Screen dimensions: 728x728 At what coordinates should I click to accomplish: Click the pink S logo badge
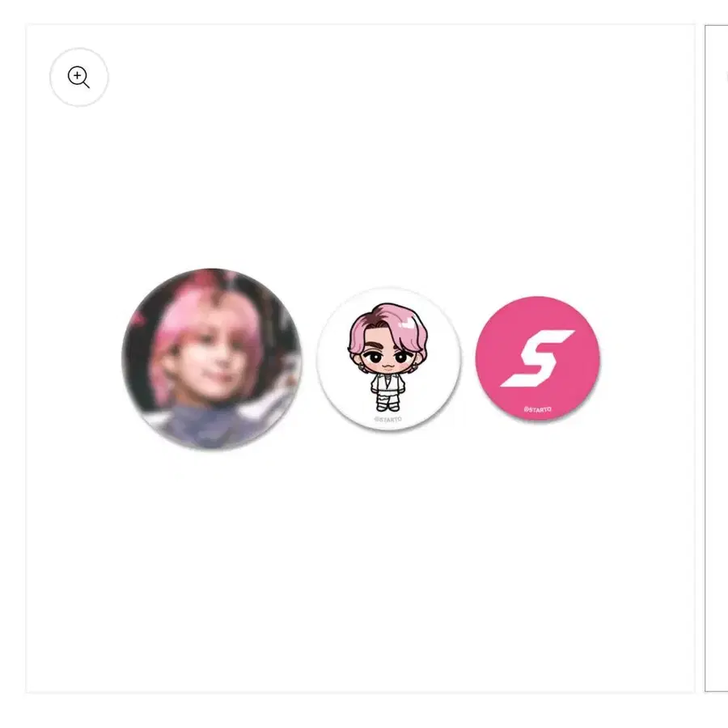point(538,358)
